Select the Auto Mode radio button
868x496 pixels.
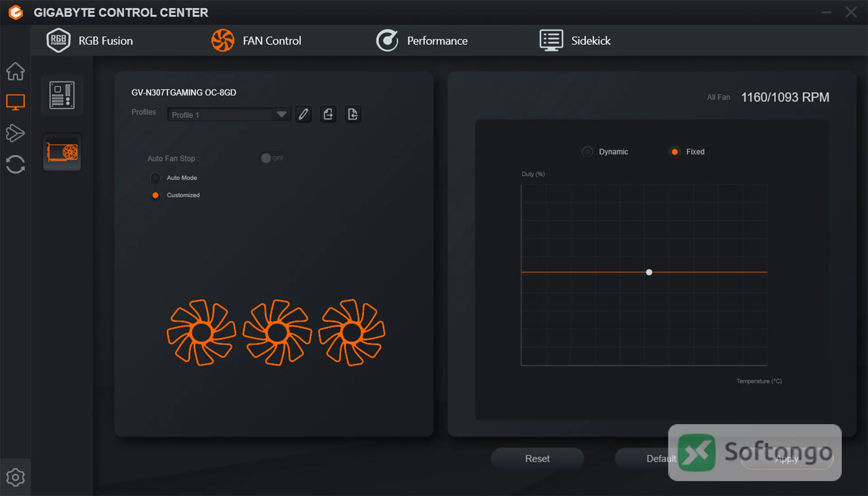point(156,178)
